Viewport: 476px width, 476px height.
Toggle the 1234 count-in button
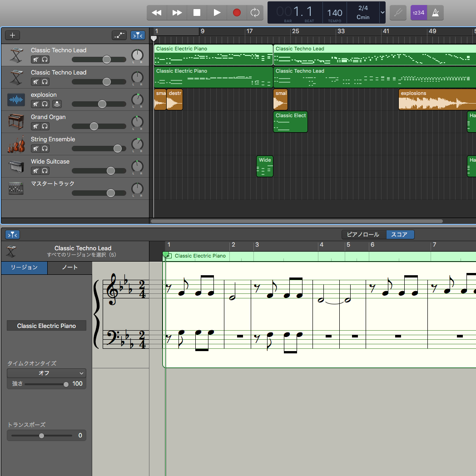pos(419,12)
